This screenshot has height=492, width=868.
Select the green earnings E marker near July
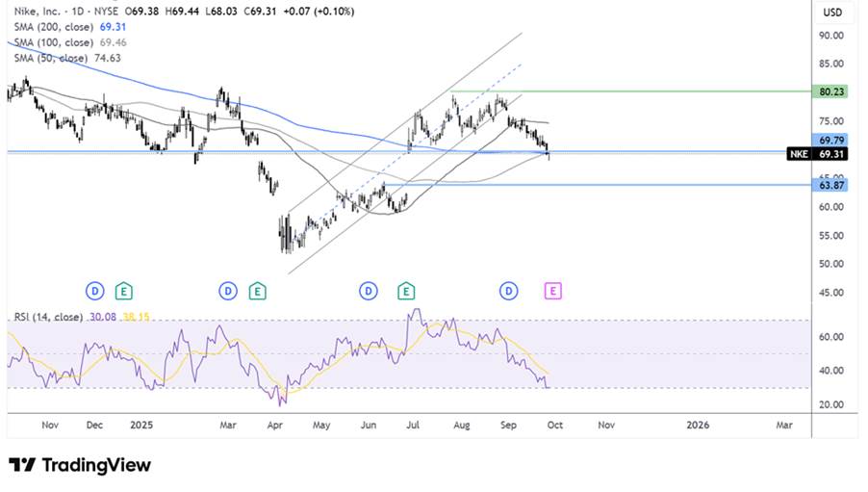pos(406,291)
